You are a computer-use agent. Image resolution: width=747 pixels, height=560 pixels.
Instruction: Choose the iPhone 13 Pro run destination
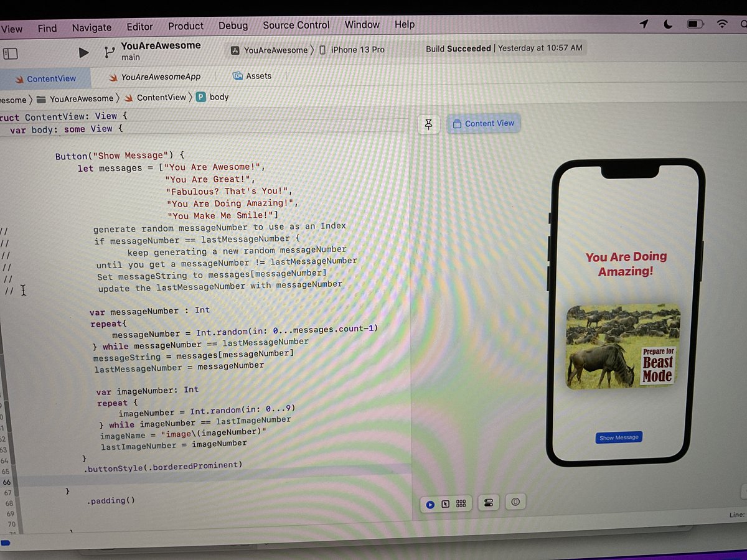(352, 49)
